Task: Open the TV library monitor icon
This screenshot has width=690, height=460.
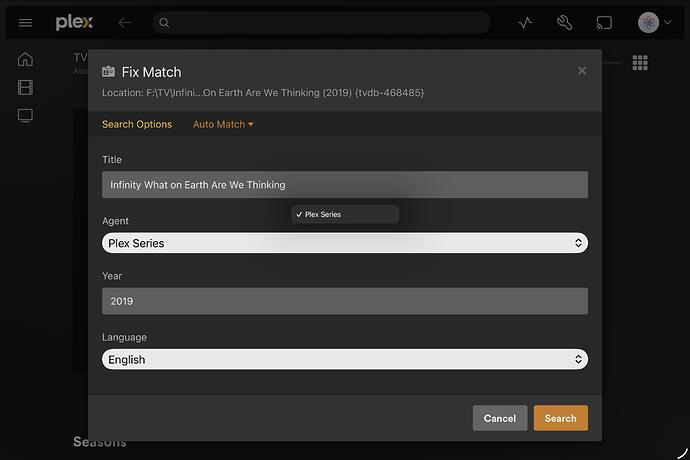Action: tap(25, 115)
